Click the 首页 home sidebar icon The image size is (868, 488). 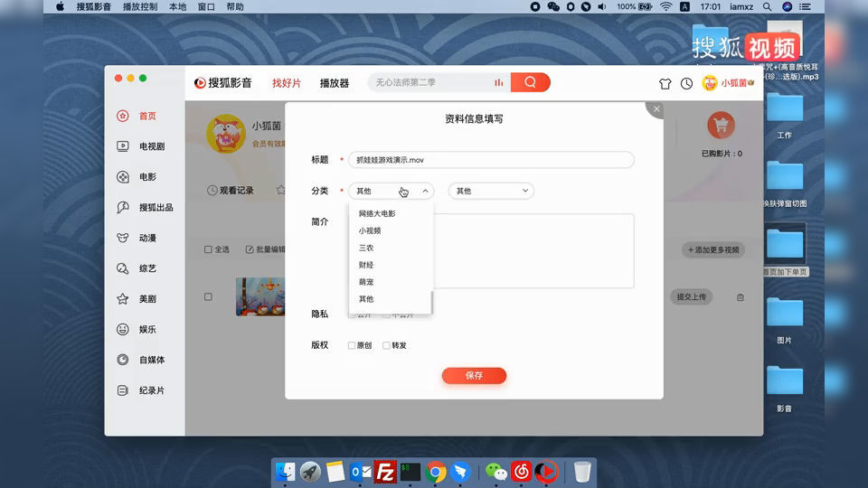[123, 116]
